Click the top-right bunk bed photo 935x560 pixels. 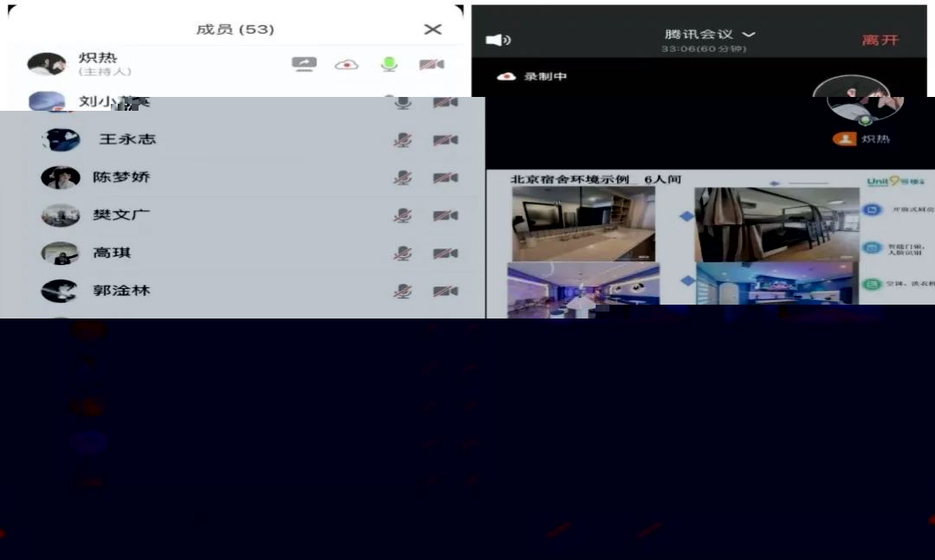tap(777, 224)
